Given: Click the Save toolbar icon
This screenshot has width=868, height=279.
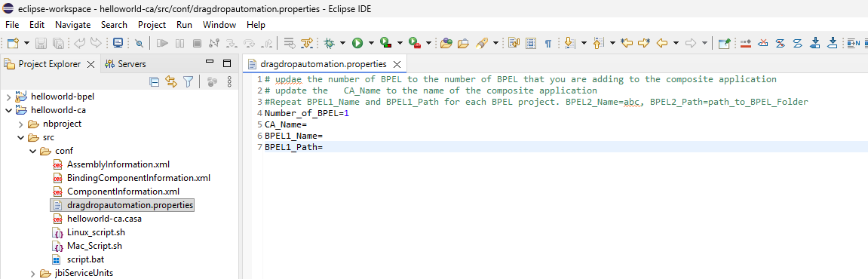Looking at the screenshot, I should (x=41, y=43).
